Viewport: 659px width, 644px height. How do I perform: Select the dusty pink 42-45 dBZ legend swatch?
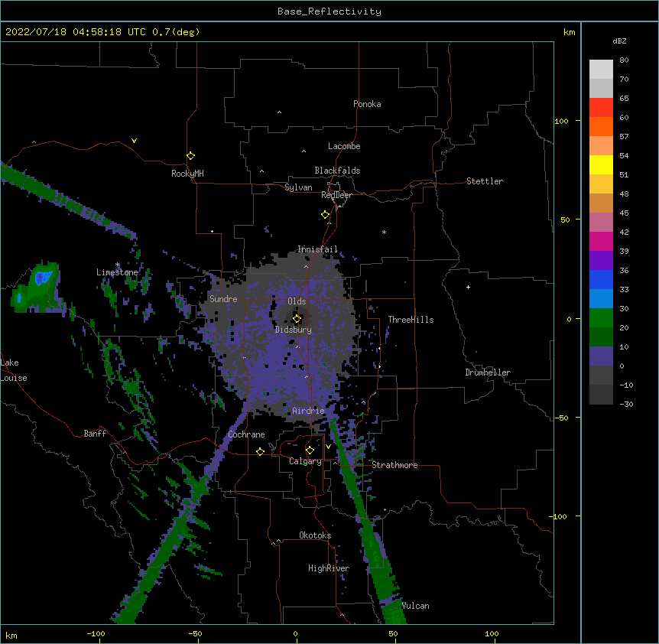(x=601, y=223)
